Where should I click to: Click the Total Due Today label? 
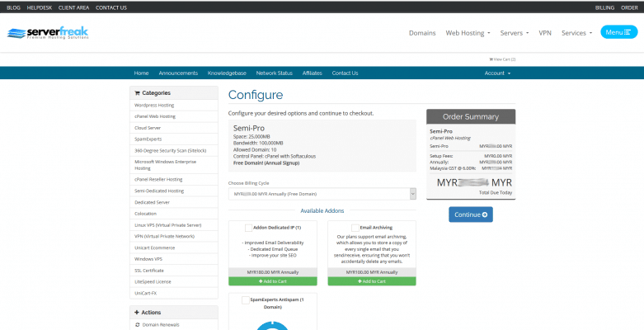496,193
